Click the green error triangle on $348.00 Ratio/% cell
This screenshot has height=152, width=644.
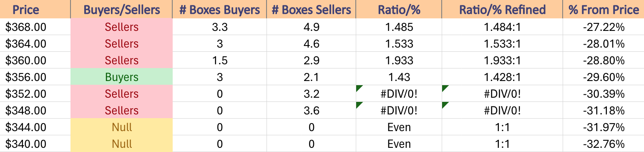358,104
